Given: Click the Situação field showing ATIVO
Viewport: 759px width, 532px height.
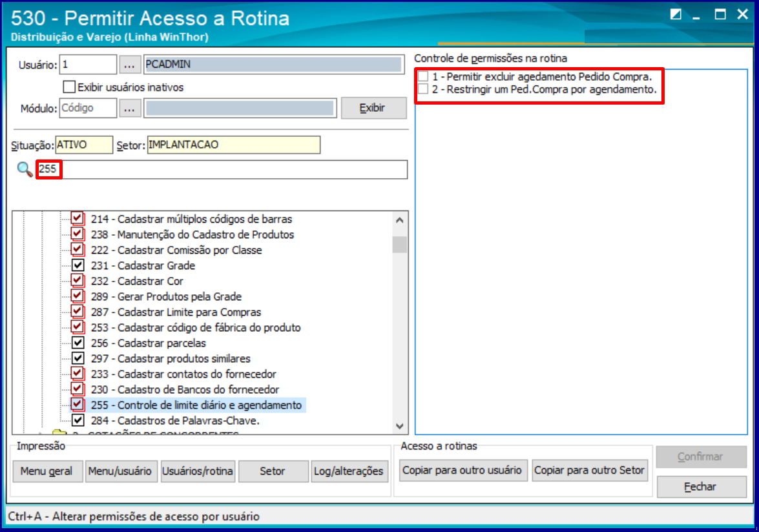Looking at the screenshot, I should click(x=84, y=145).
